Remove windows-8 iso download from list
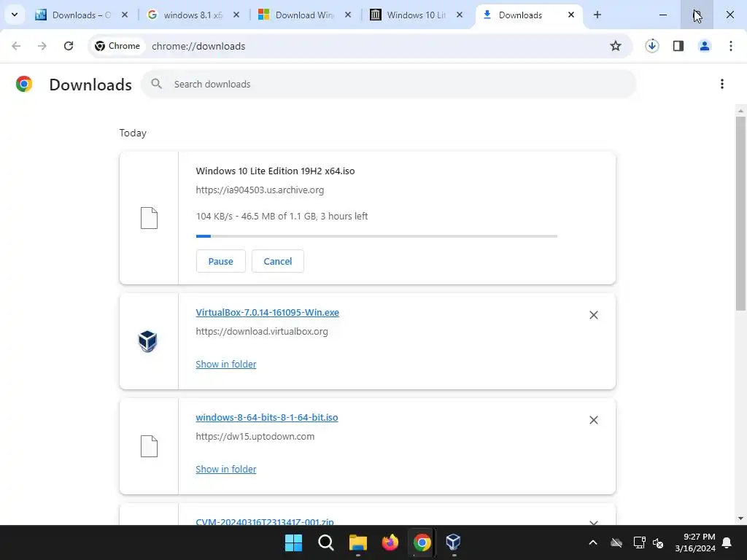Screen dimensions: 747x560 [x=594, y=420]
